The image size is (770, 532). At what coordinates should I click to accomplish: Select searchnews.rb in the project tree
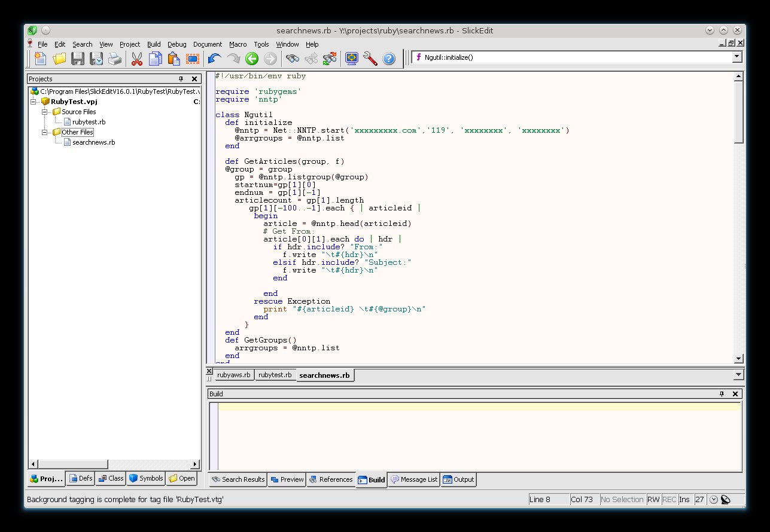pos(93,142)
